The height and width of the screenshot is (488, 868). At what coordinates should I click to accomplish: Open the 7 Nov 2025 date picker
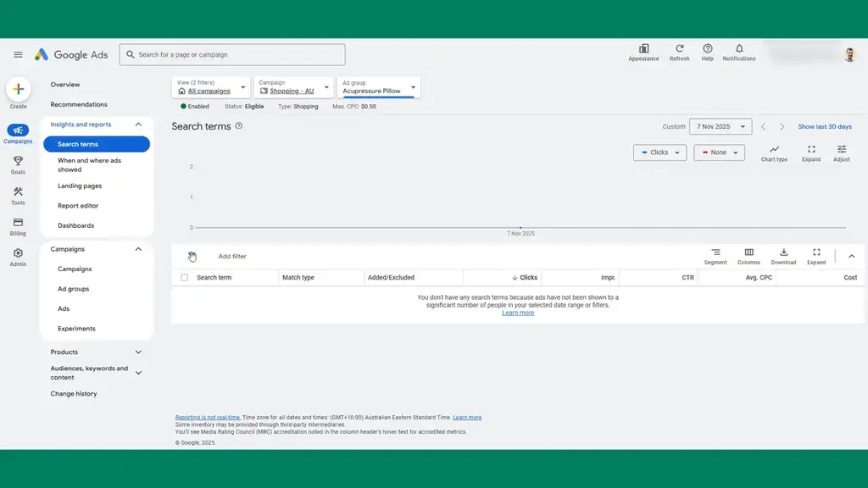pos(721,127)
